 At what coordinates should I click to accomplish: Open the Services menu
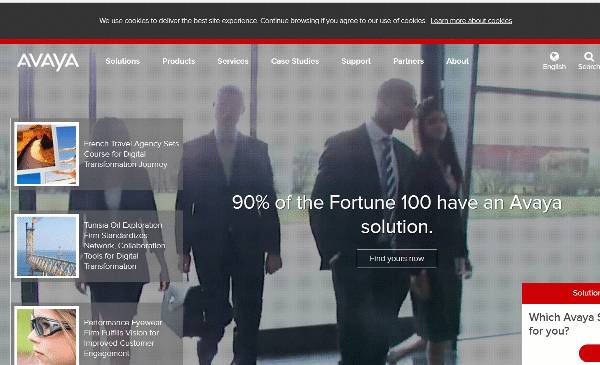(x=233, y=61)
